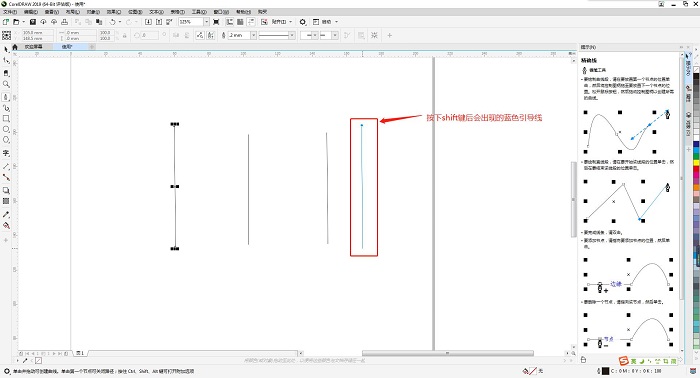
Task: Select the Ellipse tool
Action: (6, 129)
